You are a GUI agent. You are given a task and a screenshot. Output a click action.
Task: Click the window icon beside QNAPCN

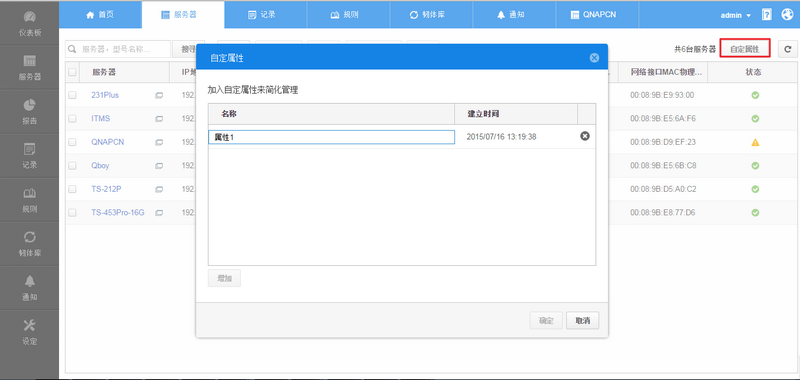click(159, 142)
